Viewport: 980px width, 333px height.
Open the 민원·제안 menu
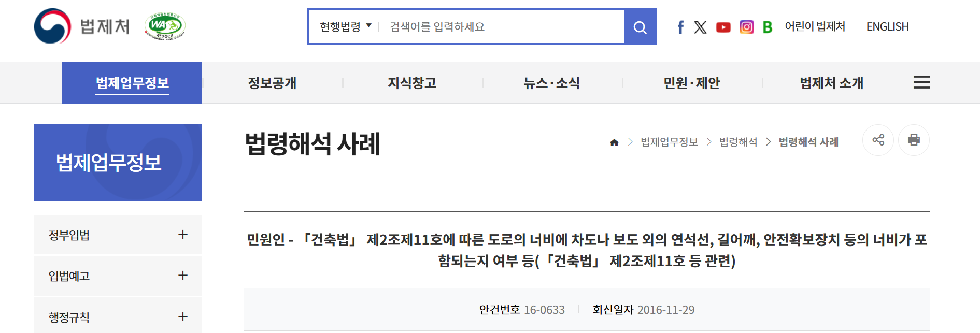(x=691, y=83)
